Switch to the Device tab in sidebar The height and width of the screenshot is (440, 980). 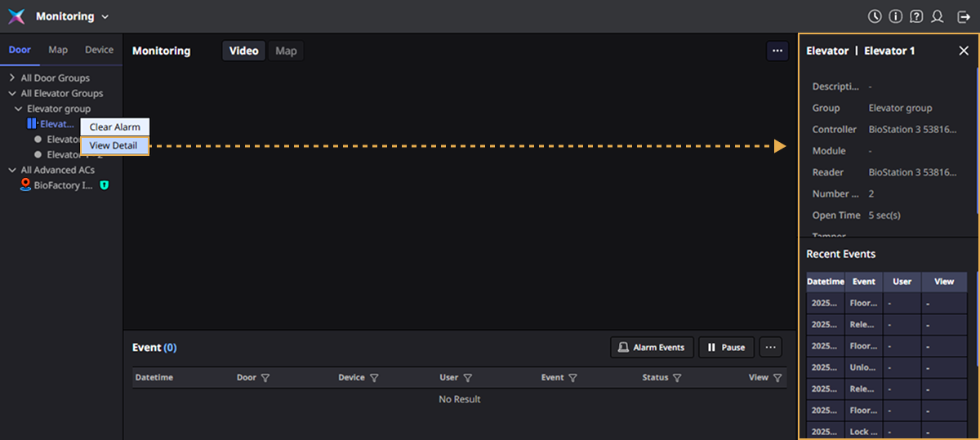[x=100, y=50]
